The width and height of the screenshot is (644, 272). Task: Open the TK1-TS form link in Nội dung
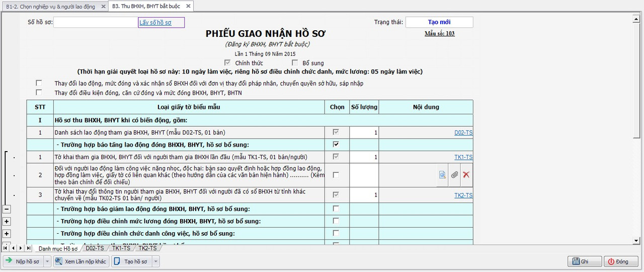(x=463, y=157)
